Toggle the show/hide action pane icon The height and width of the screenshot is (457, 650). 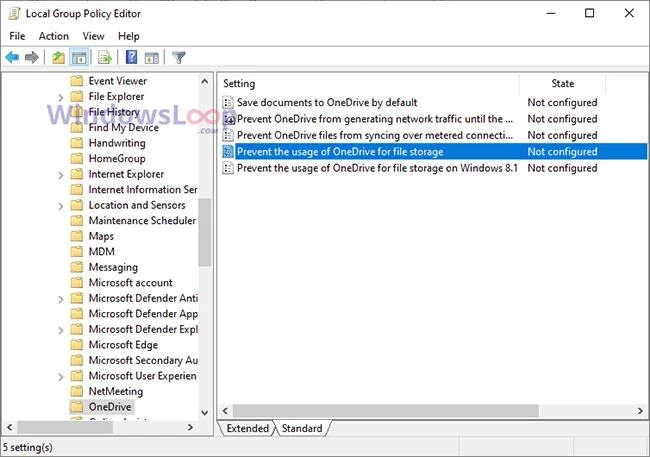[x=152, y=57]
